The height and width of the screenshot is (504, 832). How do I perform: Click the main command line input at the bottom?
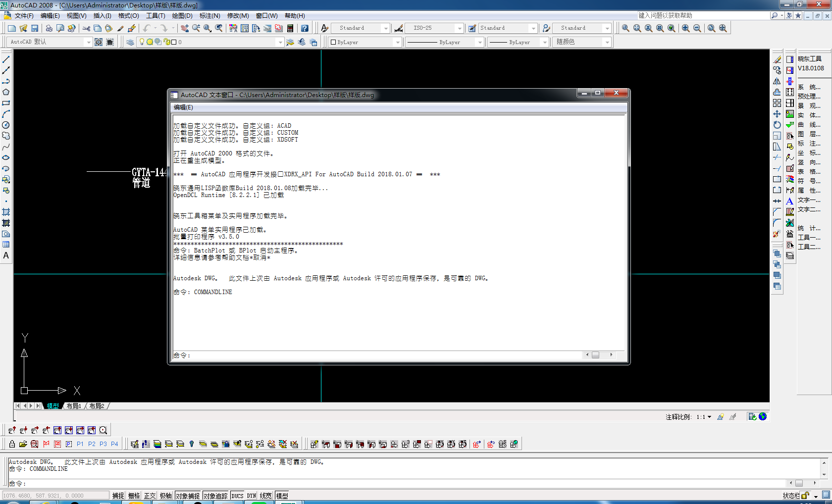tap(396, 483)
